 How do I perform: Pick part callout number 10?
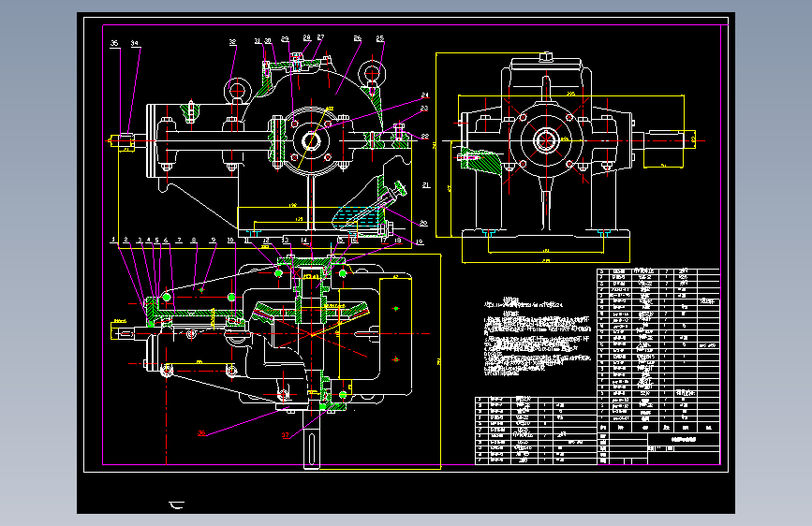(231, 241)
